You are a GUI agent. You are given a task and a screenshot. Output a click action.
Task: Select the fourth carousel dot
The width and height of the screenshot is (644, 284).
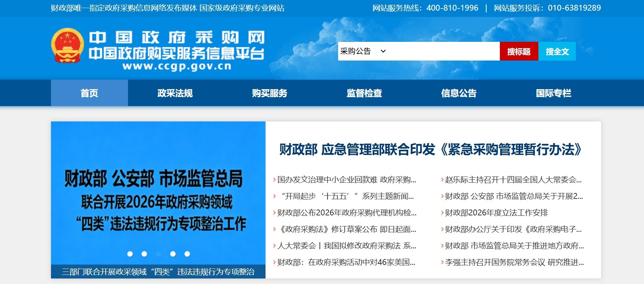pyautogui.click(x=173, y=254)
